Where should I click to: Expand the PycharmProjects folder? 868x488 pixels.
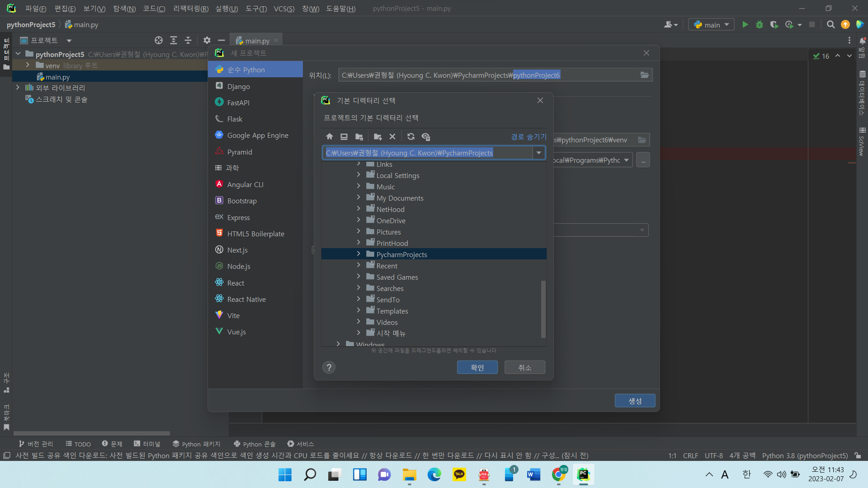(x=359, y=254)
